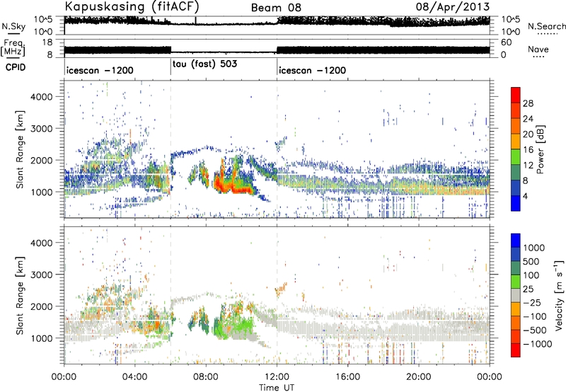Viewport: 566px width, 392px height.
Task: Click the 1000 tick on velocity colorbar
Action: [x=533, y=248]
